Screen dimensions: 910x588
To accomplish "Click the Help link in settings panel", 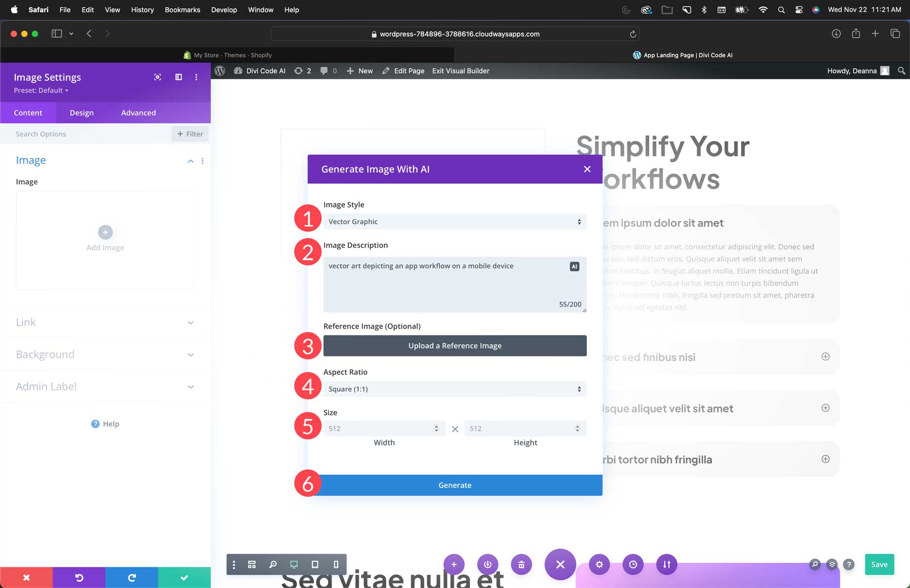I will pos(105,424).
